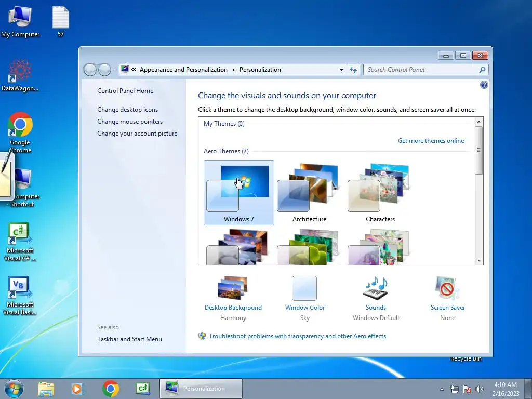
Task: Click the Desktop Background link text
Action: coord(233,308)
